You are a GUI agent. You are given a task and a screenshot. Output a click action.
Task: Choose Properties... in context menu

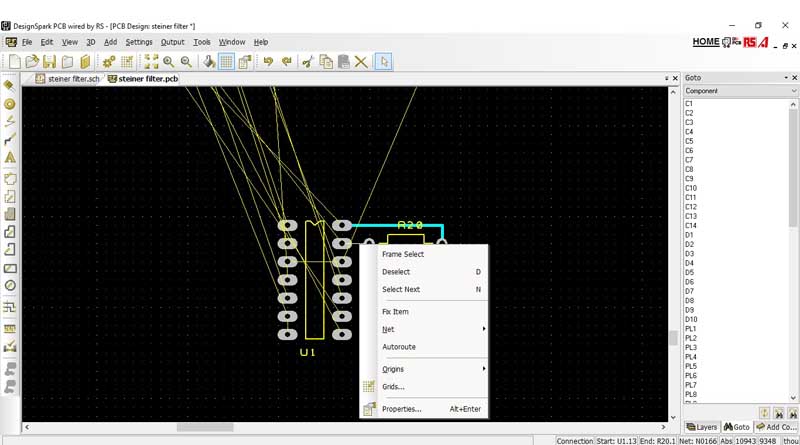[x=423, y=409]
